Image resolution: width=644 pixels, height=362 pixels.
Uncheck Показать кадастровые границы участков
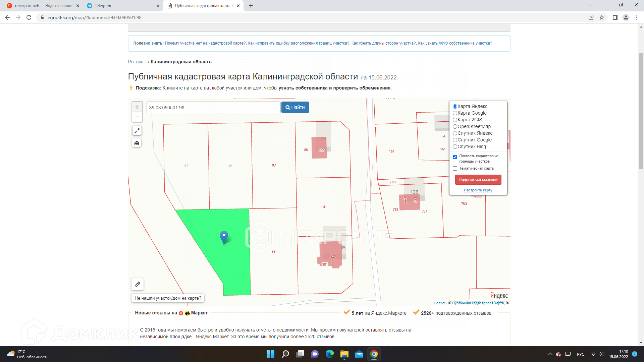coord(455,157)
